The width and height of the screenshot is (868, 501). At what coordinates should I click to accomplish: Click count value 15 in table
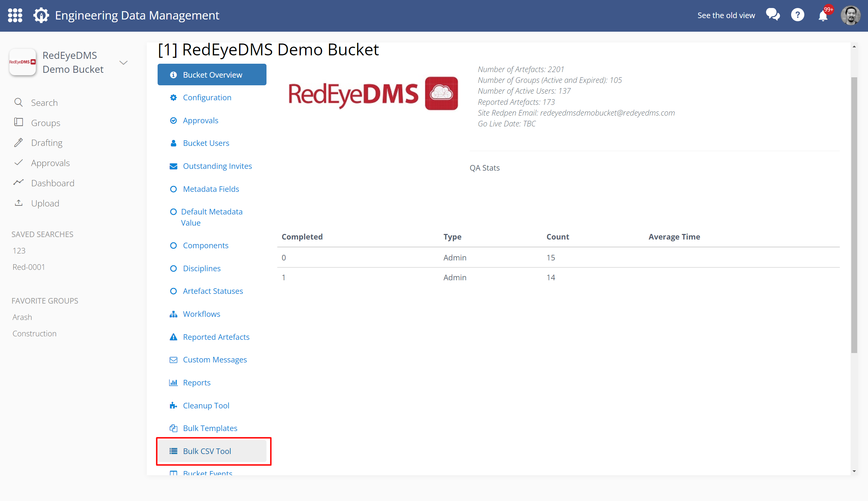click(551, 258)
